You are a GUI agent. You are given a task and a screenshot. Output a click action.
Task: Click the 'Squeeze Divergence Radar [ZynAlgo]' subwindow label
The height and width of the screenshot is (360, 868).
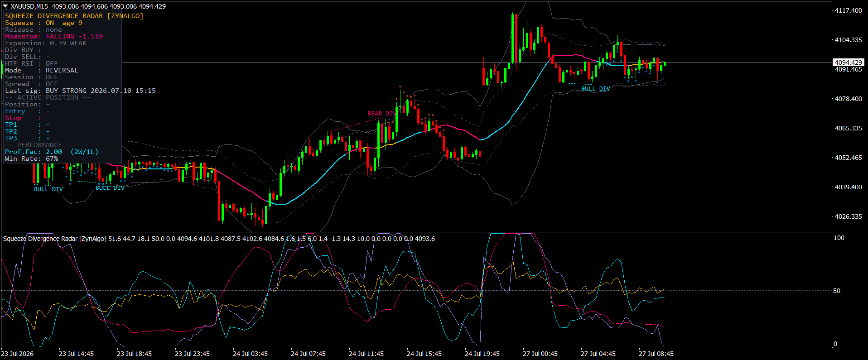point(55,239)
